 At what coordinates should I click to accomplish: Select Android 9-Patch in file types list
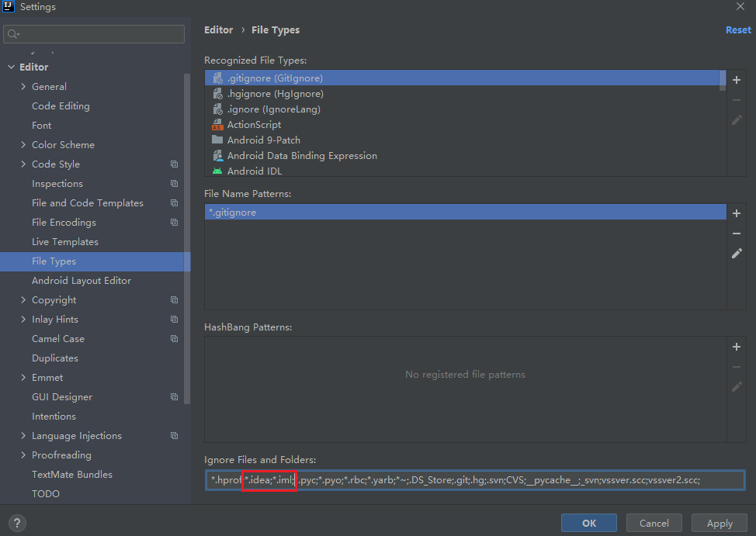point(465,140)
